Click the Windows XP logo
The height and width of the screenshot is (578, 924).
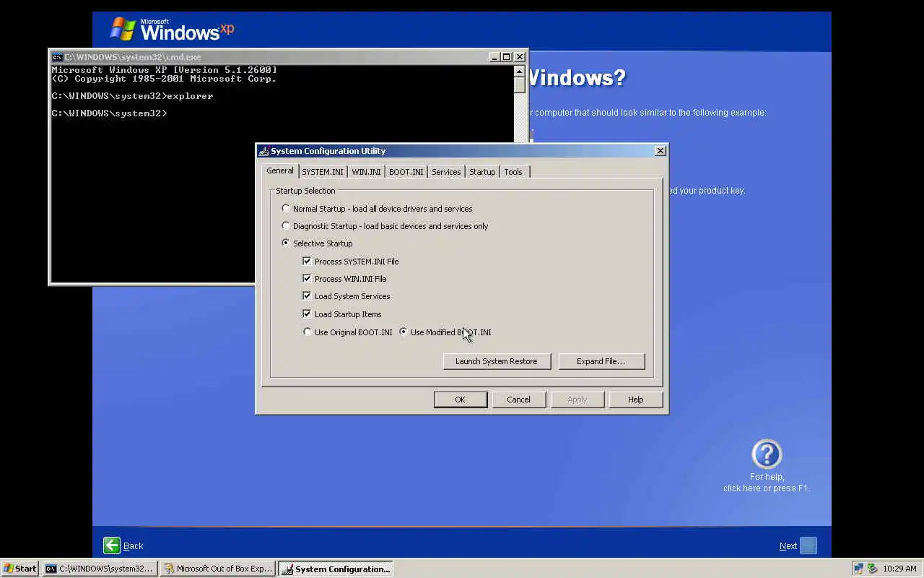coord(172,29)
